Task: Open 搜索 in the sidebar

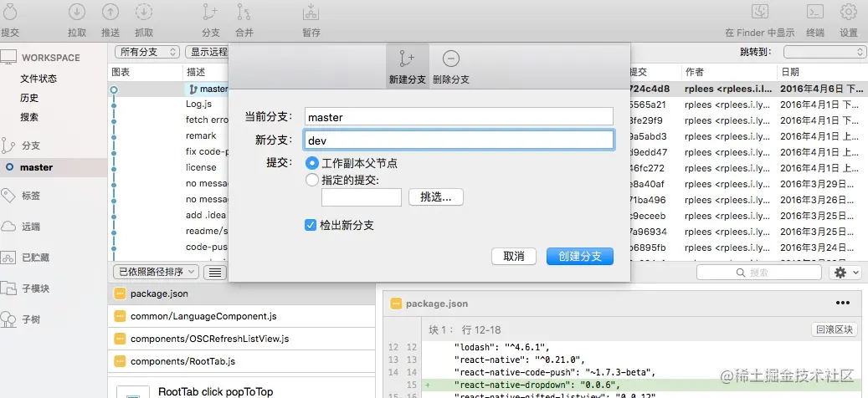Action: click(29, 117)
